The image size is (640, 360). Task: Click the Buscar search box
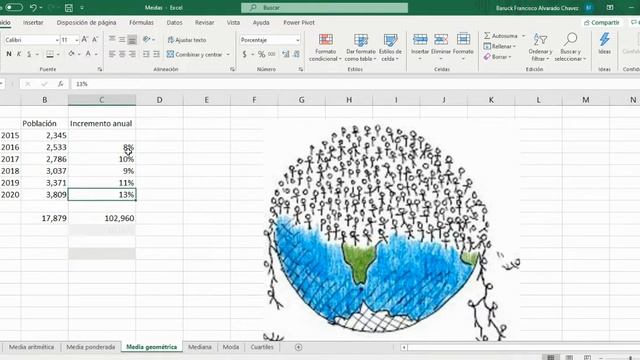click(x=324, y=8)
